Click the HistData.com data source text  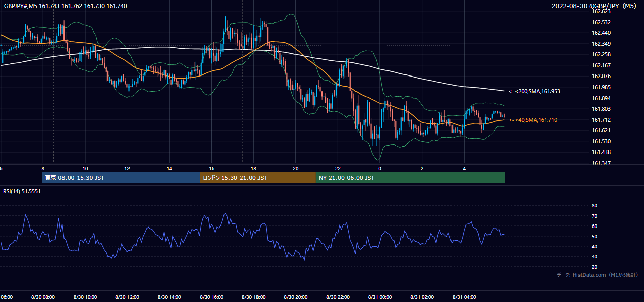coord(598,275)
